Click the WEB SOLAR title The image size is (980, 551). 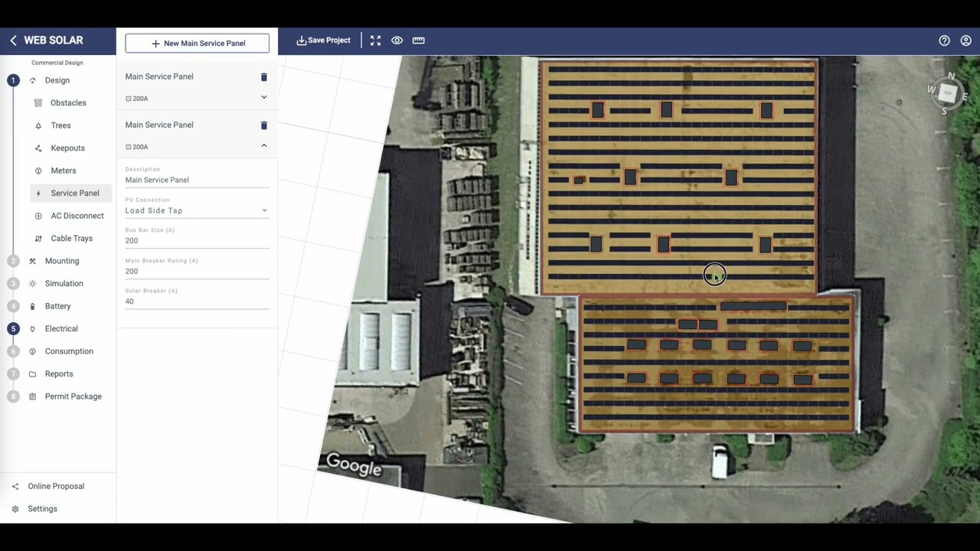[x=54, y=41]
